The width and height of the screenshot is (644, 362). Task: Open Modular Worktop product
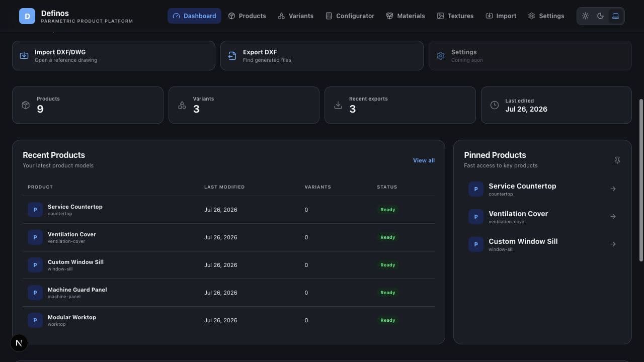pos(72,317)
